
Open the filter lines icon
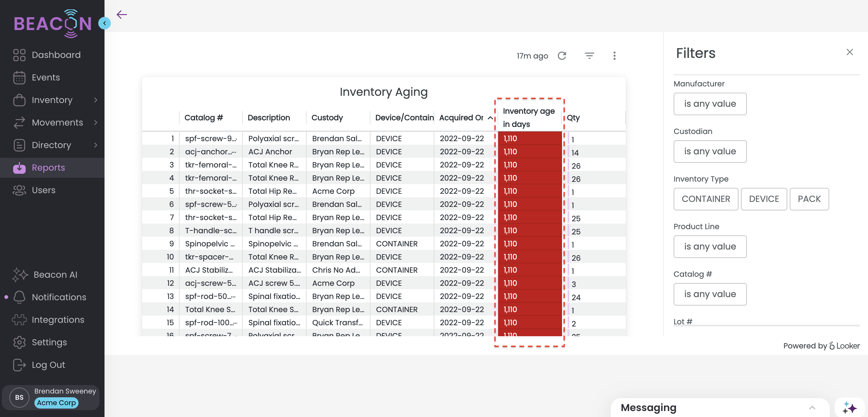589,56
